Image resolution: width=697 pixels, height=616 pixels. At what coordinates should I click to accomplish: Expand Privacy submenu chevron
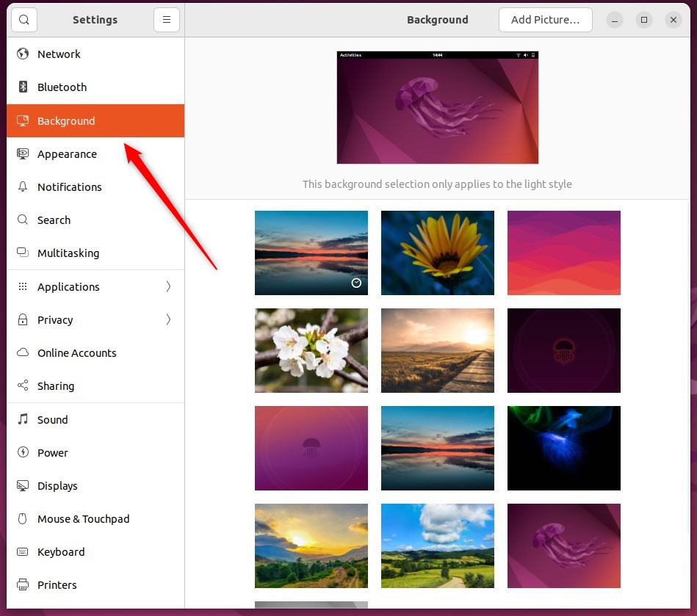click(168, 319)
